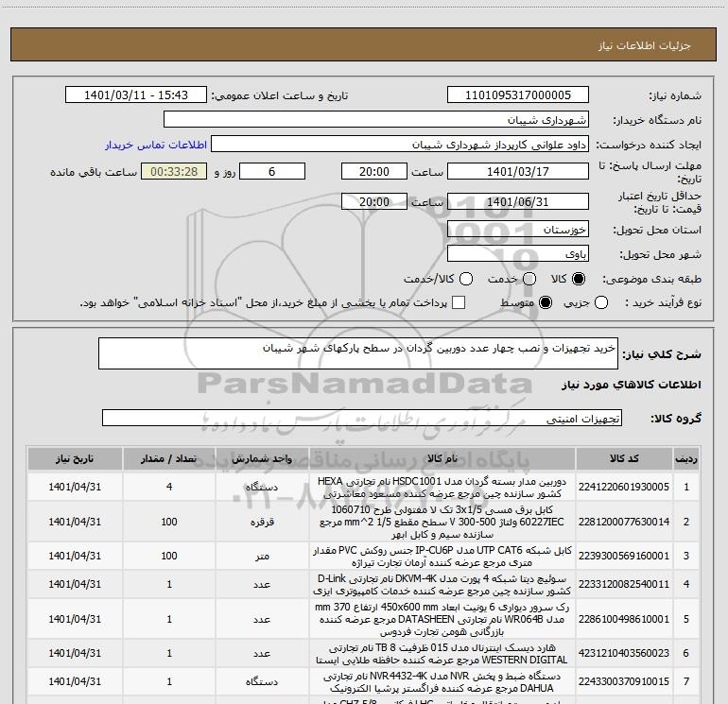The width and height of the screenshot is (728, 704).
Task: Click the ردیف column header
Action: (686, 459)
